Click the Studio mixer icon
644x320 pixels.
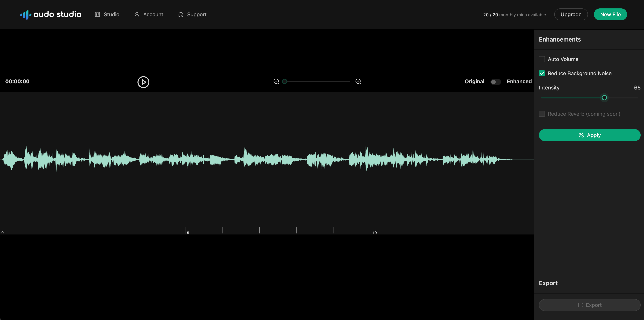(x=97, y=15)
